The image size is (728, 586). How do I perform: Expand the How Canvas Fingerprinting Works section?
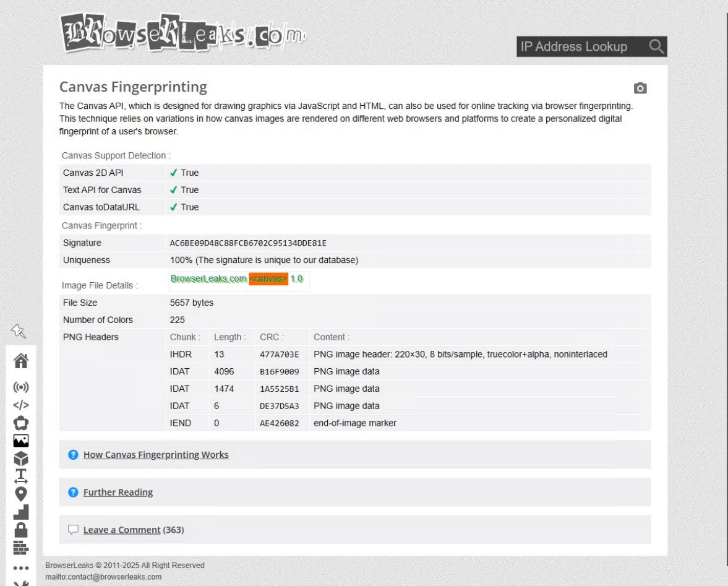(x=155, y=454)
